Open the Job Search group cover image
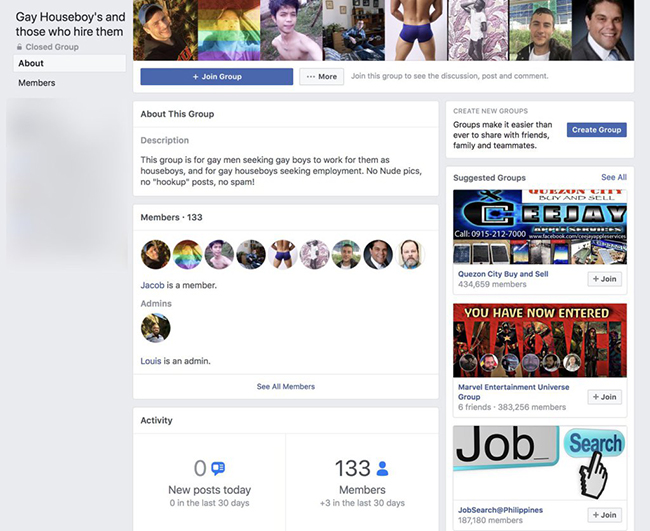This screenshot has height=531, width=650. click(x=540, y=463)
